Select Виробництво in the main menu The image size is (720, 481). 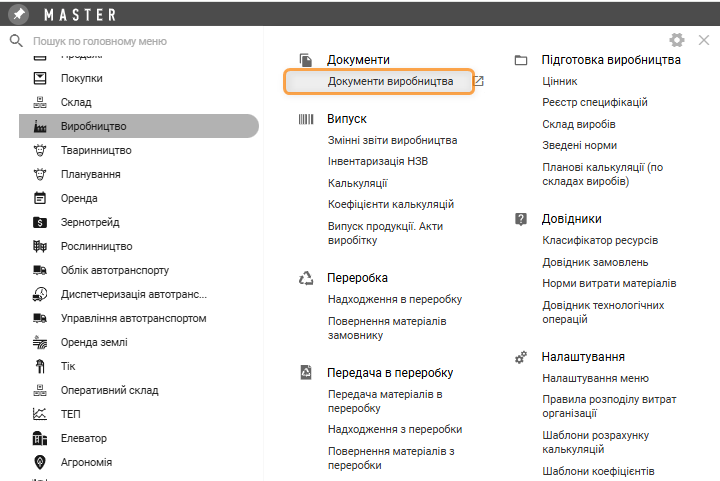click(94, 126)
